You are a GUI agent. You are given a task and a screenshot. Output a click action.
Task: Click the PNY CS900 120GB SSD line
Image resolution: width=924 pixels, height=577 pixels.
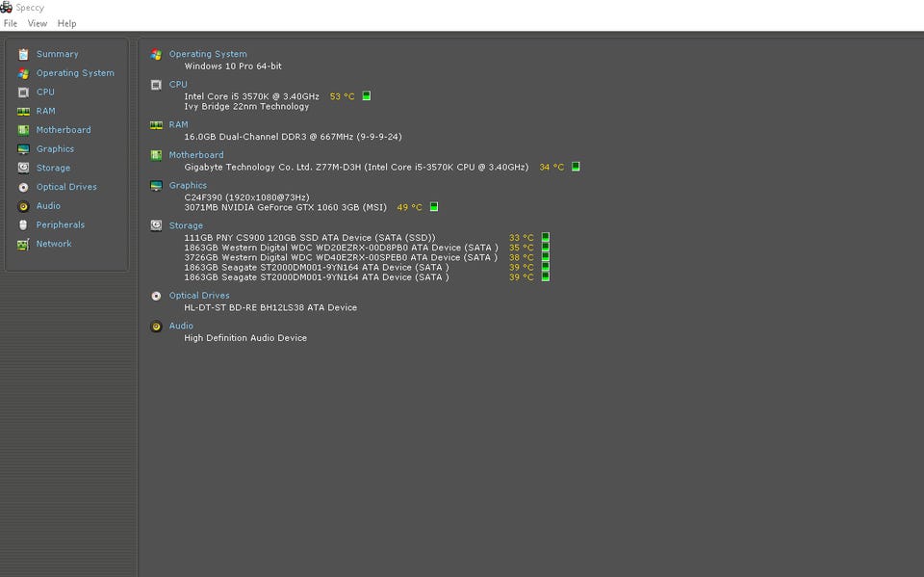309,238
